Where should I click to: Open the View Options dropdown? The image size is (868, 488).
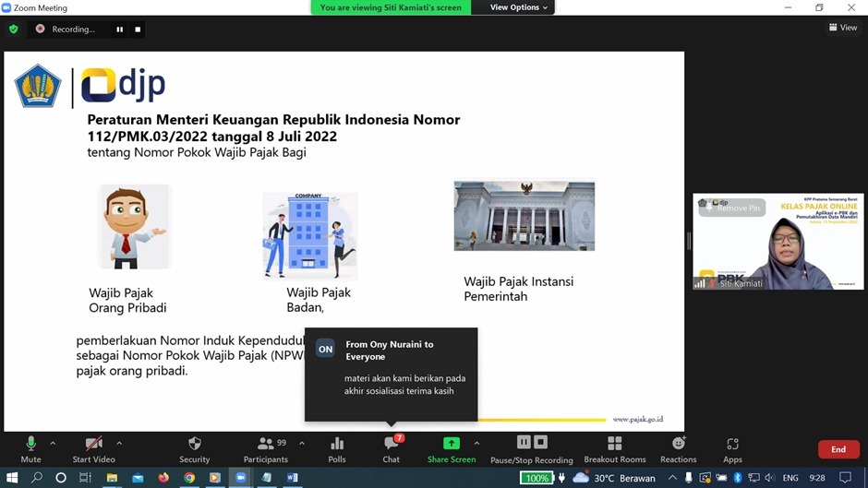coord(518,7)
